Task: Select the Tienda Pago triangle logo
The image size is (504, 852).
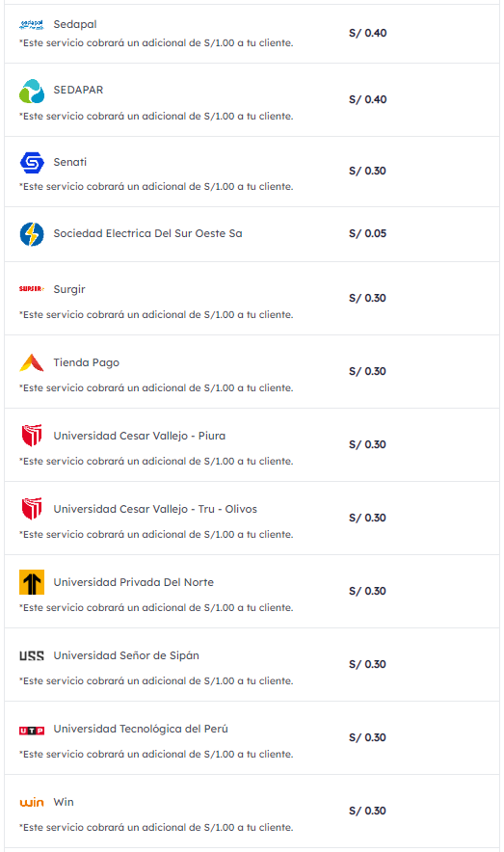Action: coord(32,362)
